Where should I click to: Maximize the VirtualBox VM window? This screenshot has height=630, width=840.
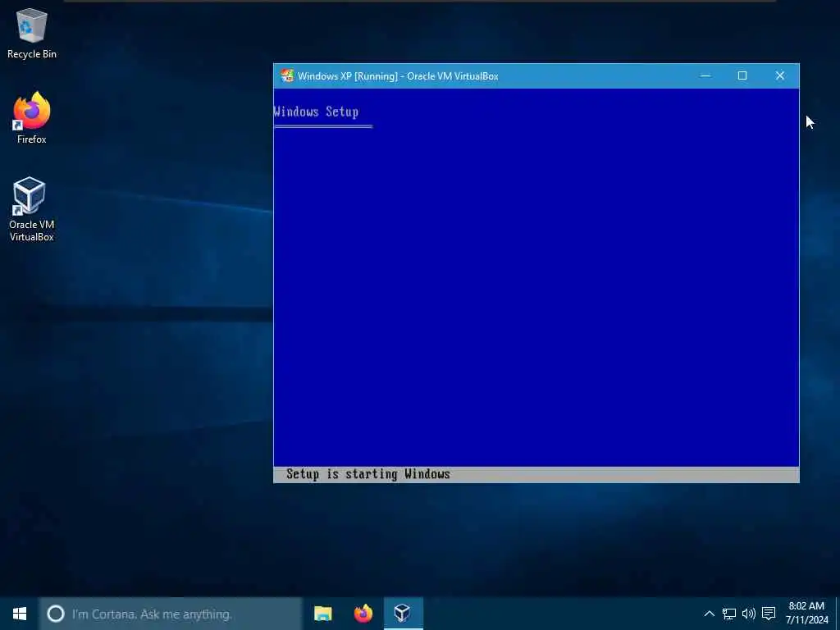[x=742, y=76]
